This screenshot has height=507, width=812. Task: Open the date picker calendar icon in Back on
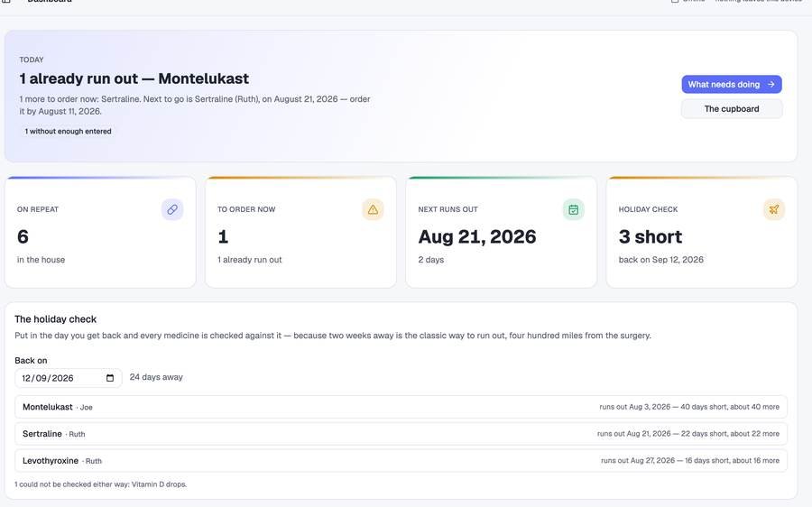[110, 378]
